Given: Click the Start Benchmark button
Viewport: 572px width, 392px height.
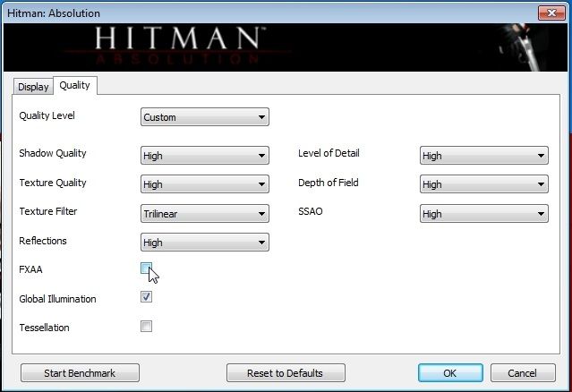Looking at the screenshot, I should 80,373.
